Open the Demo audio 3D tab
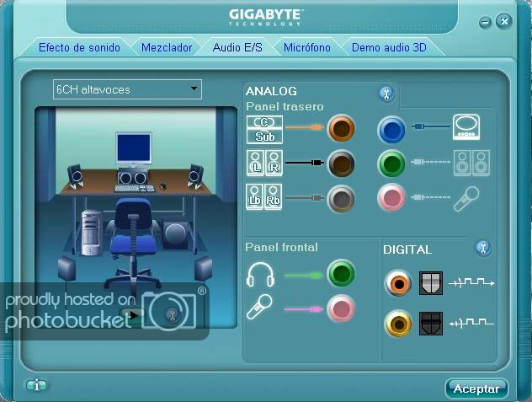532x402 pixels. [x=389, y=48]
